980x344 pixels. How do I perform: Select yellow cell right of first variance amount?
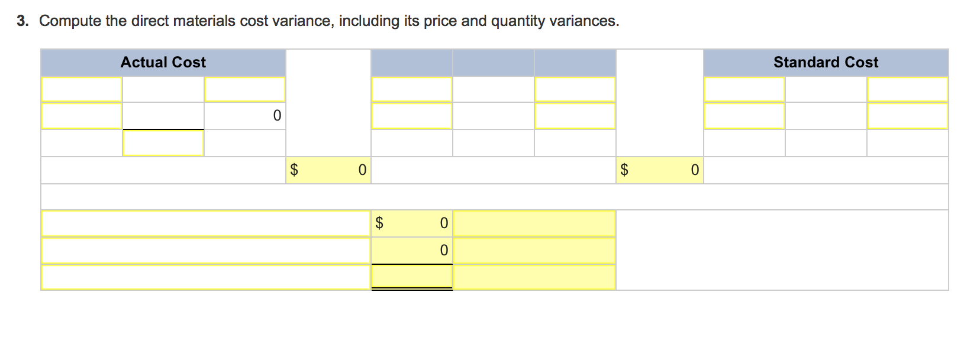point(534,223)
